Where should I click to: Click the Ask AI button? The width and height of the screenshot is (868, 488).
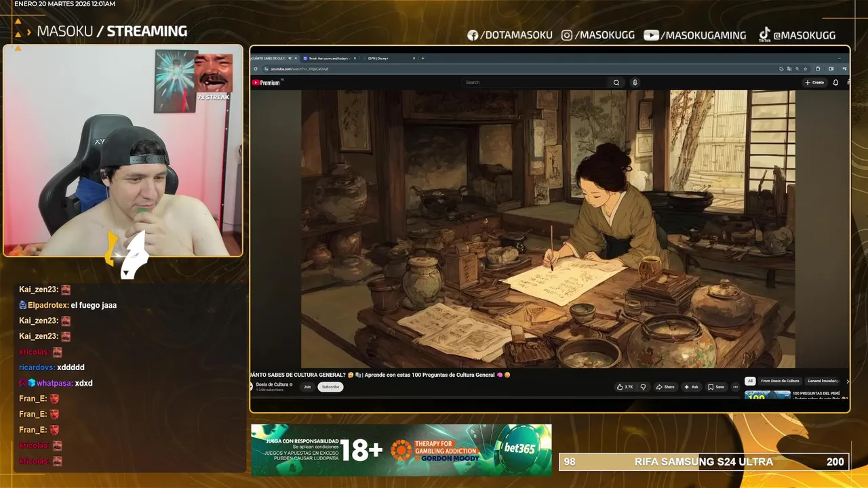click(x=691, y=387)
